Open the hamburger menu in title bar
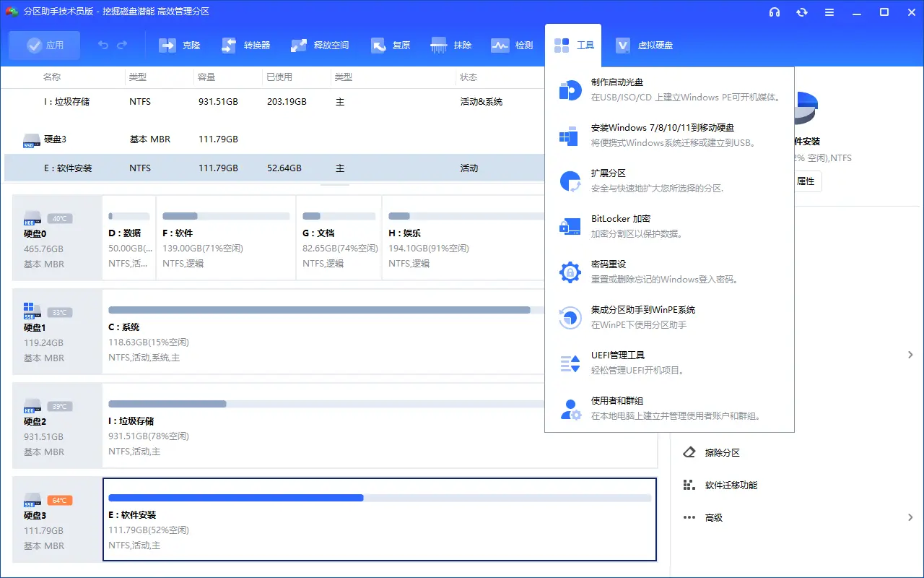This screenshot has width=924, height=578. pos(829,12)
